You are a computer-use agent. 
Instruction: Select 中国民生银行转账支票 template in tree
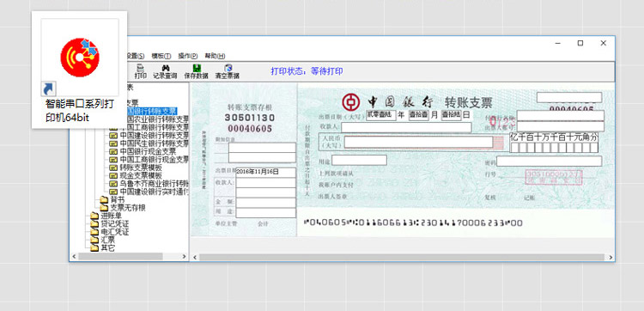(x=155, y=143)
